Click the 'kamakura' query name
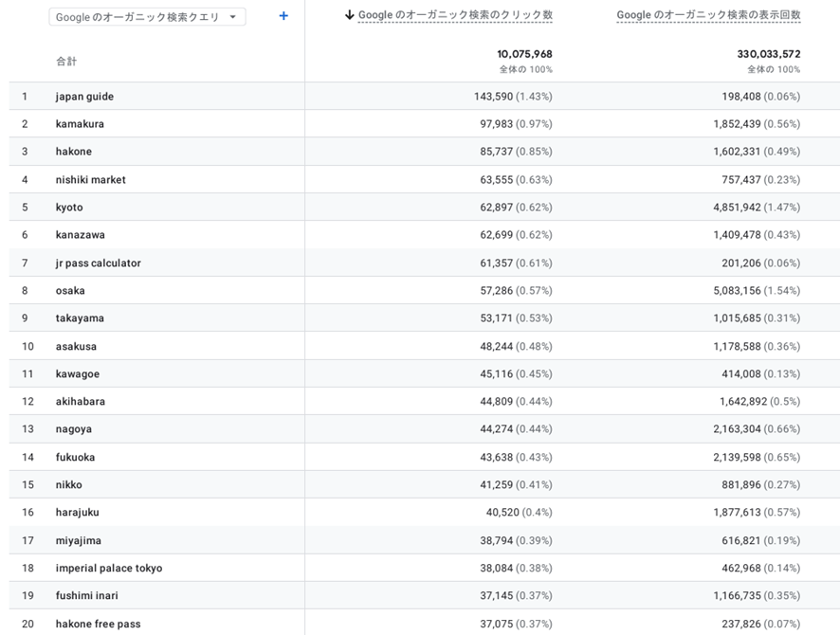840x635 pixels. click(x=80, y=124)
